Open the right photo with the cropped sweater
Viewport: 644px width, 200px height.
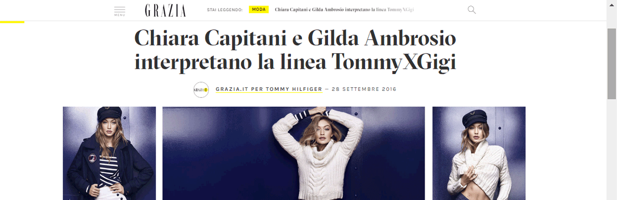[x=479, y=153]
